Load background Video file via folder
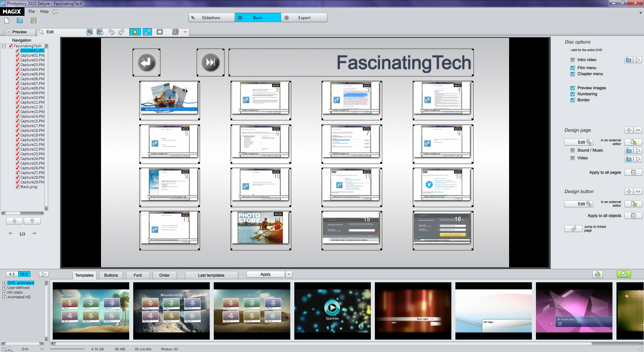The width and height of the screenshot is (644, 352). point(629,159)
